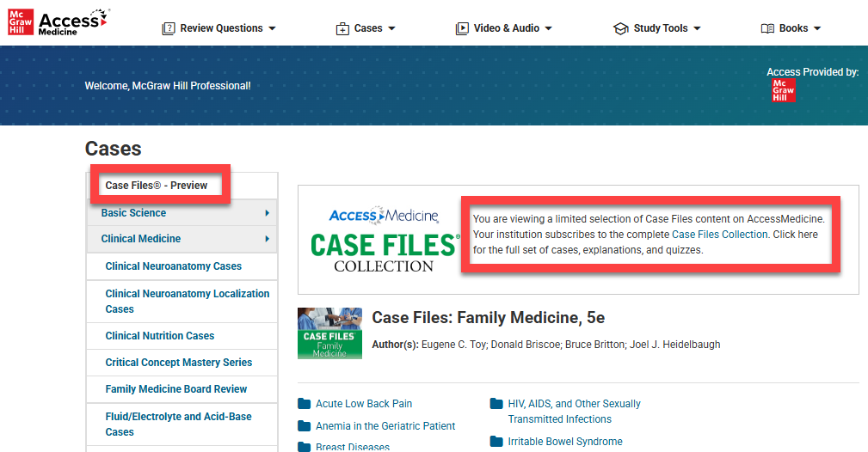The image size is (868, 452).
Task: Select Case Files Preview in sidebar
Action: (x=156, y=186)
